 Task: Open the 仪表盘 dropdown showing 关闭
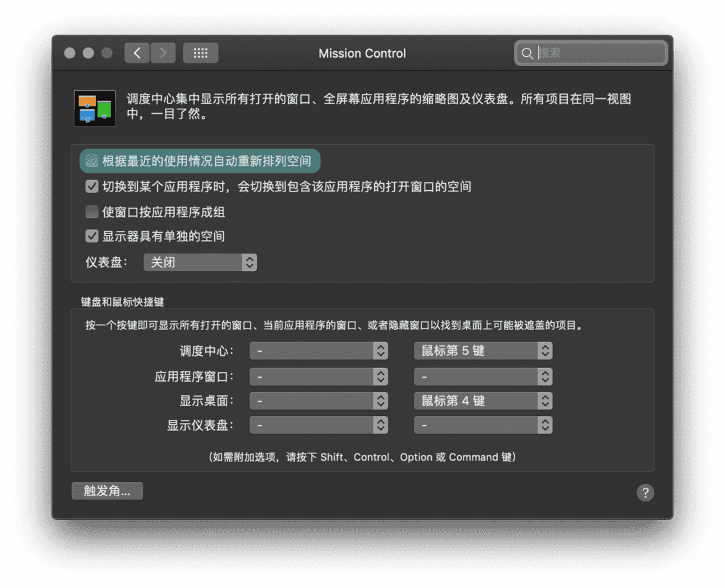[x=200, y=263]
